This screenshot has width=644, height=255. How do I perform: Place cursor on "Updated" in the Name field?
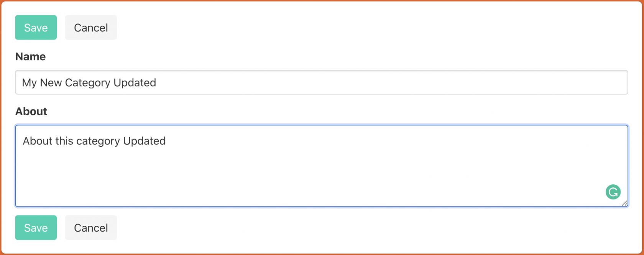[x=135, y=83]
